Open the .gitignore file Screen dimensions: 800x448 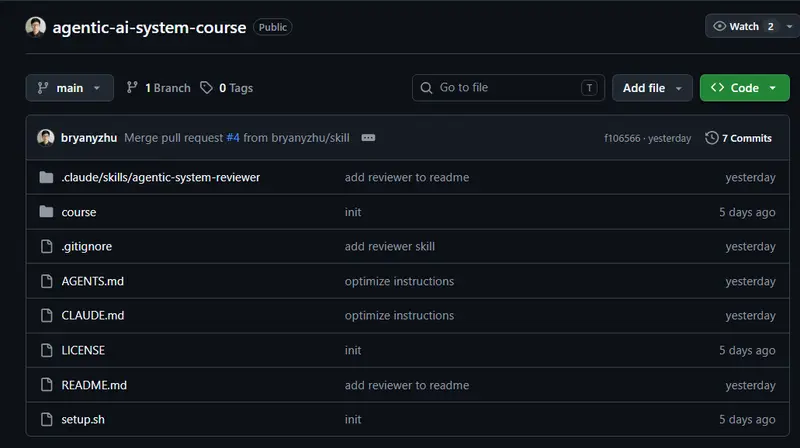pos(87,246)
